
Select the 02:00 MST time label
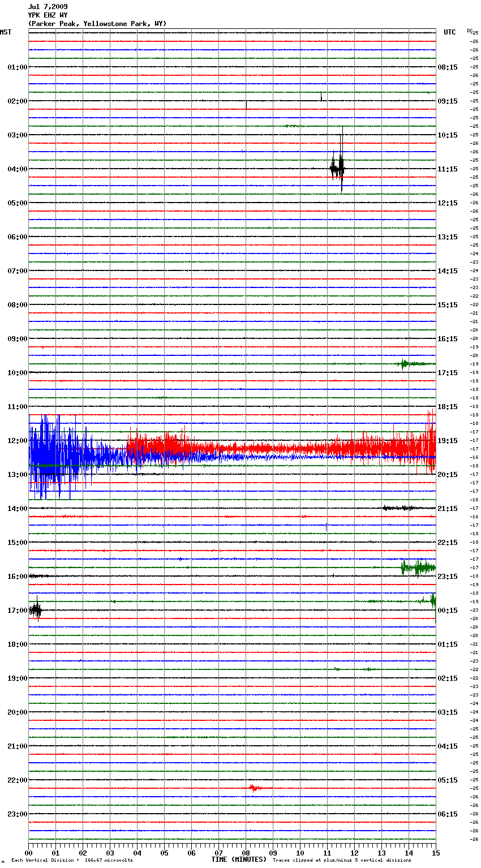[x=18, y=101]
